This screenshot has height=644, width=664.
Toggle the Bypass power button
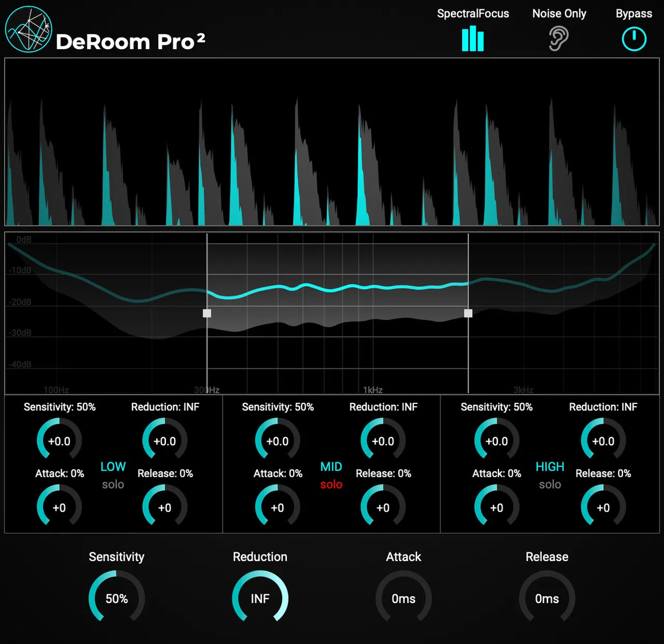tap(634, 39)
